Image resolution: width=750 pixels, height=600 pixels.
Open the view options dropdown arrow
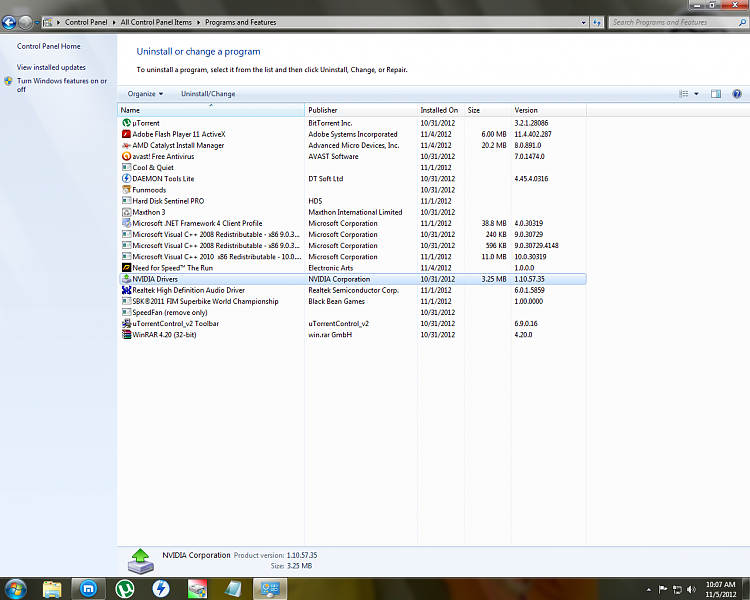696,94
